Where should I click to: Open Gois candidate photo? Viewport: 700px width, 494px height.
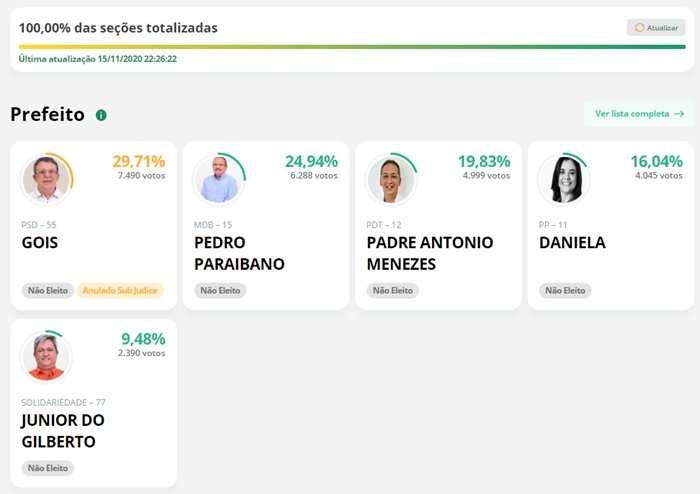[46, 179]
